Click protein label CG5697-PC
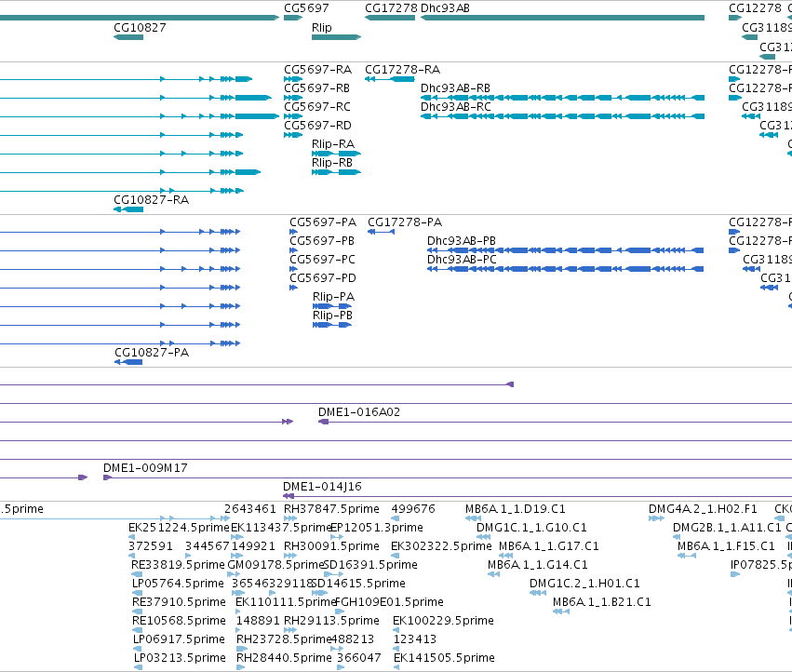The height and width of the screenshot is (672, 792). [322, 260]
